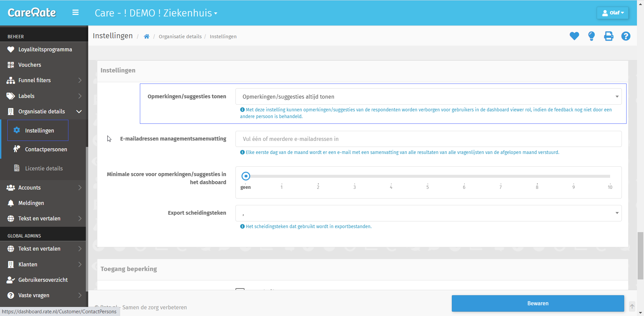Go to Organisatie details breadcrumb link
The image size is (644, 316).
pos(180,37)
